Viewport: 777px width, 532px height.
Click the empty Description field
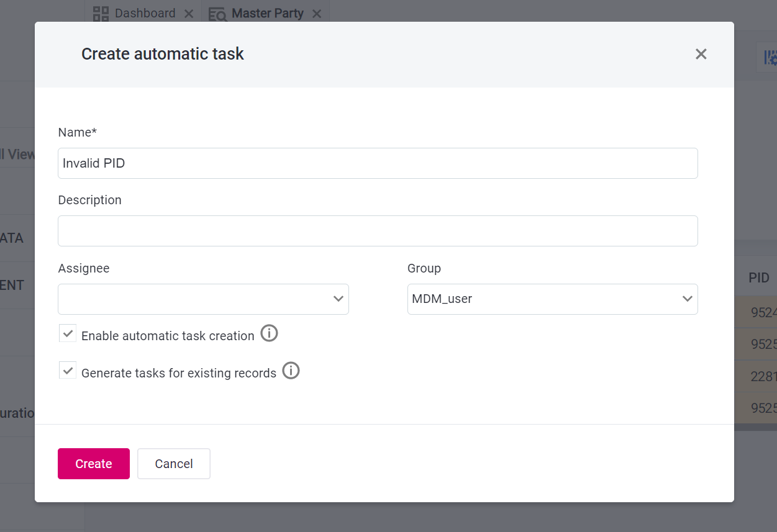point(377,230)
